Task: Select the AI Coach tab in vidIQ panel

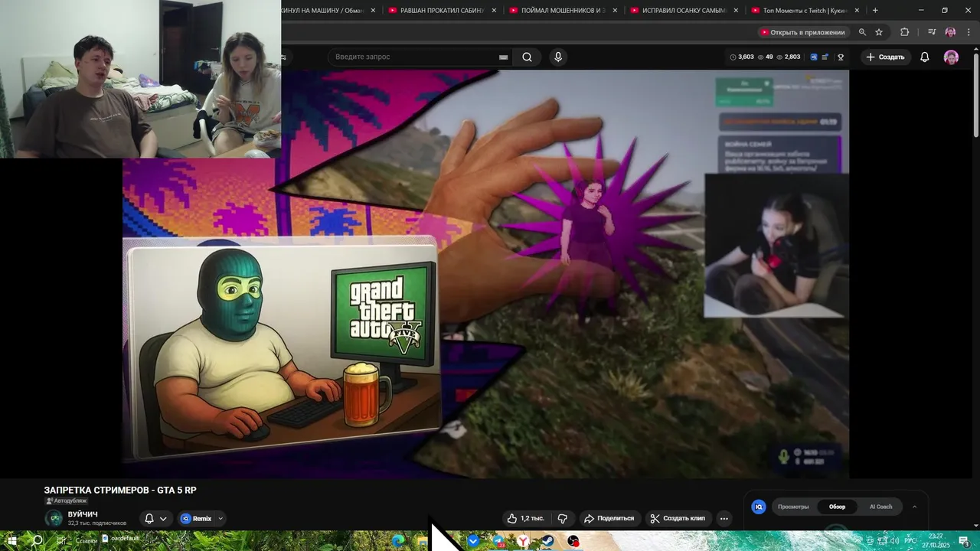Action: pyautogui.click(x=880, y=507)
